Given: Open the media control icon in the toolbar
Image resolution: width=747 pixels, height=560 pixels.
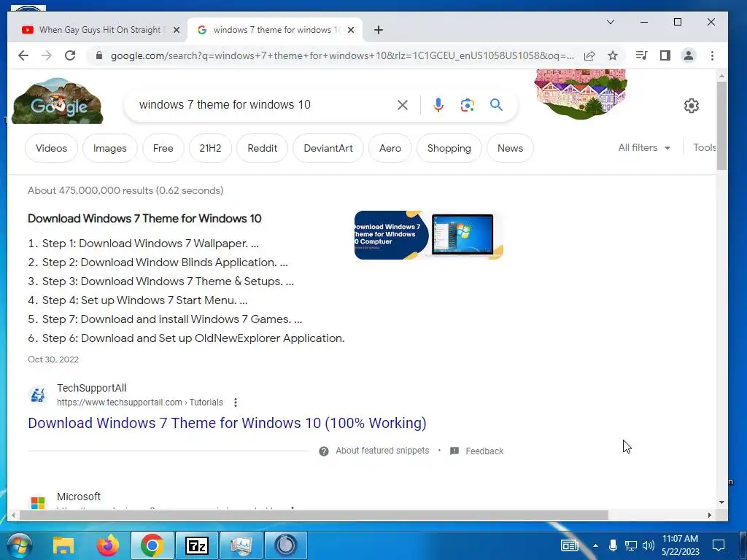Looking at the screenshot, I should (x=641, y=55).
